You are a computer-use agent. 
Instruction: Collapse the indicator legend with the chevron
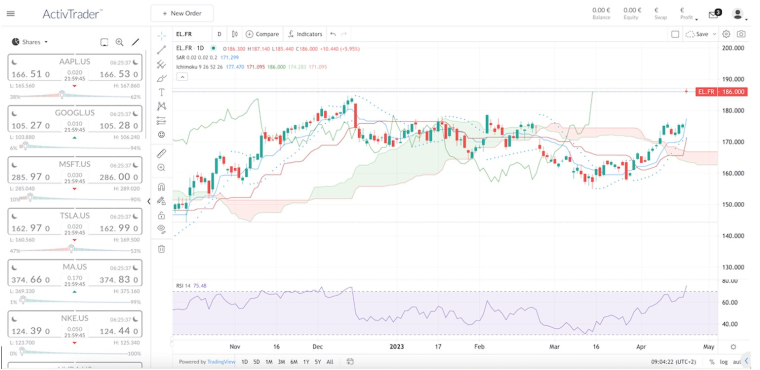pos(183,77)
